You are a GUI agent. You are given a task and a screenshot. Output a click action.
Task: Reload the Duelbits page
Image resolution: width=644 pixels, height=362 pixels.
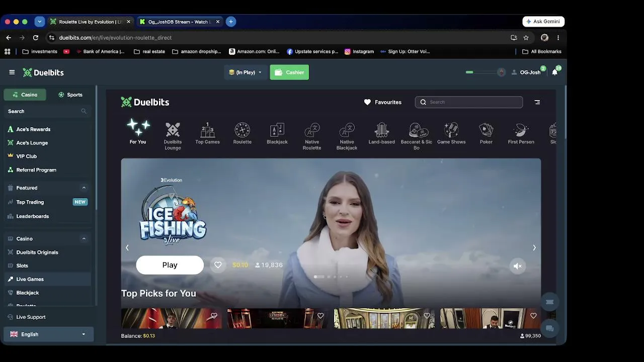pos(36,38)
